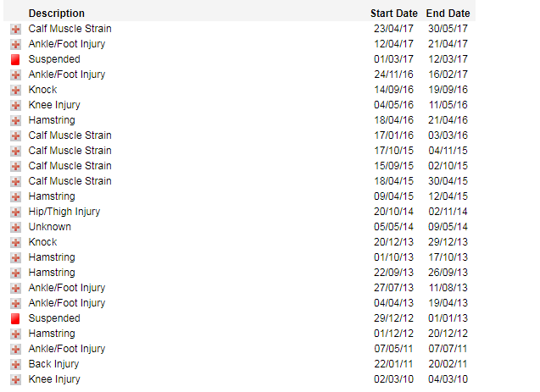Click the injury icon next to Hip/Thigh Injury
This screenshot has height=392, width=540.
[x=15, y=213]
